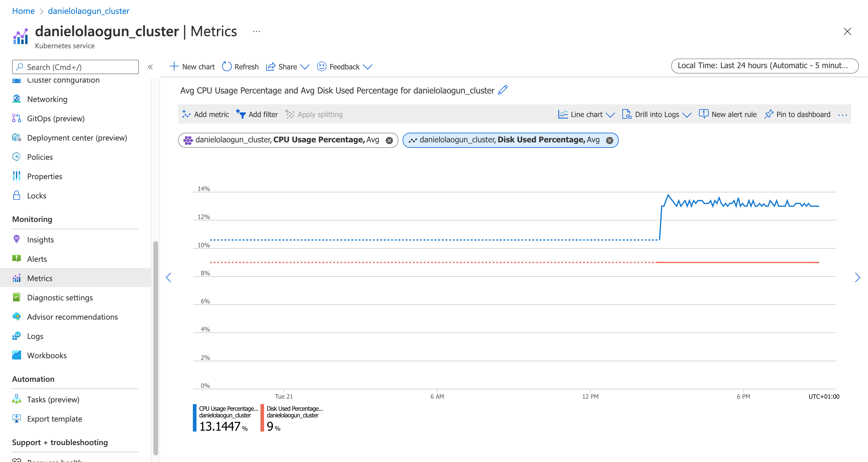Click the Share arrow icon
Image resolution: width=868 pixels, height=462 pixels.
pyautogui.click(x=271, y=67)
